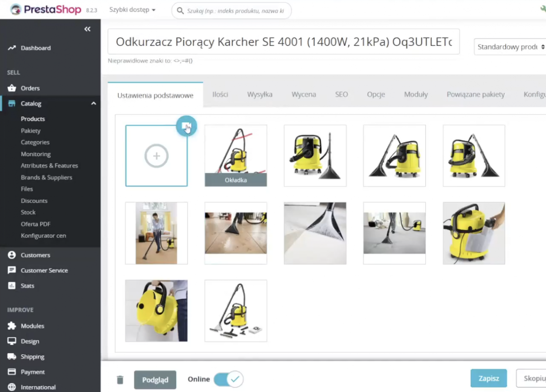The height and width of the screenshot is (392, 546).
Task: Collapse the sidebar with double-chevron icon
Action: pos(87,29)
